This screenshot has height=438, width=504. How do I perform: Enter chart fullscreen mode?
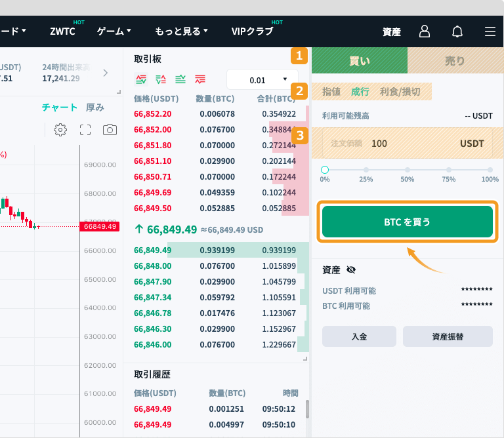coord(85,129)
